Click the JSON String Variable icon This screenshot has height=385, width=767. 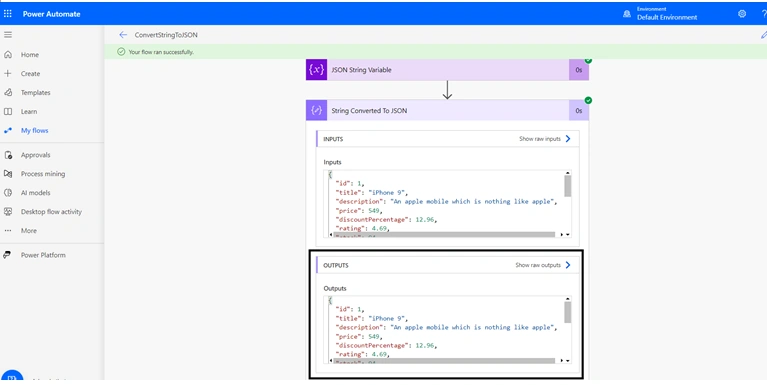coord(316,70)
